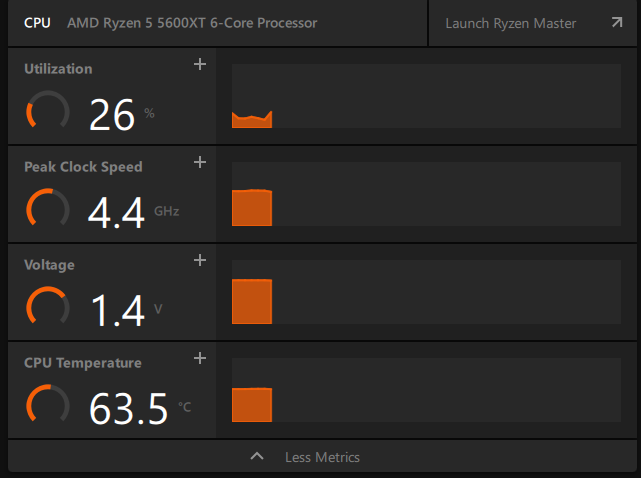Click the Utilization circular gauge icon
The height and width of the screenshot is (478, 641).
(47, 112)
